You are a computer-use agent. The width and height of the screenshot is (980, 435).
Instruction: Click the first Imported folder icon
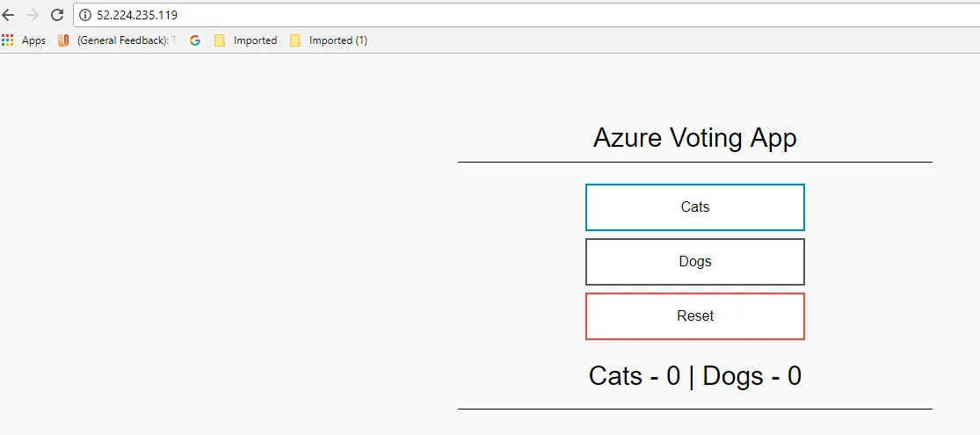coord(220,40)
